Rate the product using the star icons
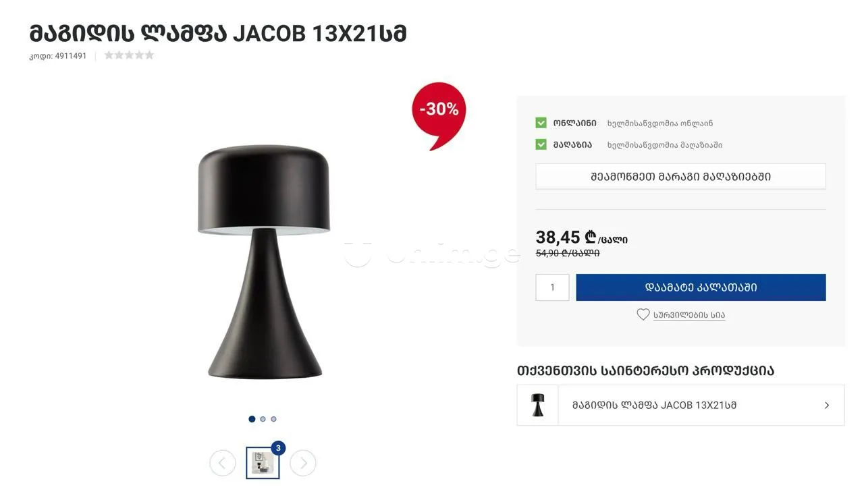Viewport: 864px width, 504px height. (129, 55)
